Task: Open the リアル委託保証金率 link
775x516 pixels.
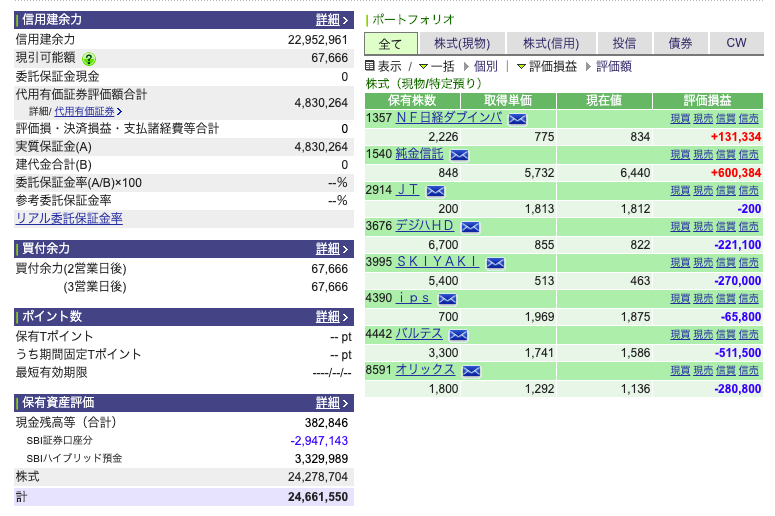Action: 69,218
